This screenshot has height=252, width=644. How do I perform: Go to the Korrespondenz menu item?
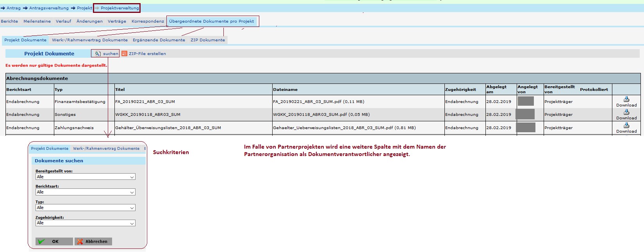click(x=148, y=21)
